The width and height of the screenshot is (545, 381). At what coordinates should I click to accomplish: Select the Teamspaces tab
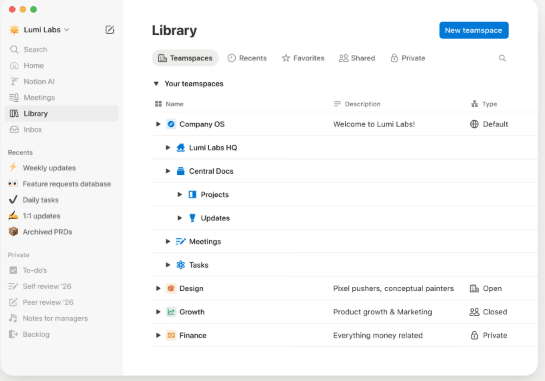tap(185, 58)
